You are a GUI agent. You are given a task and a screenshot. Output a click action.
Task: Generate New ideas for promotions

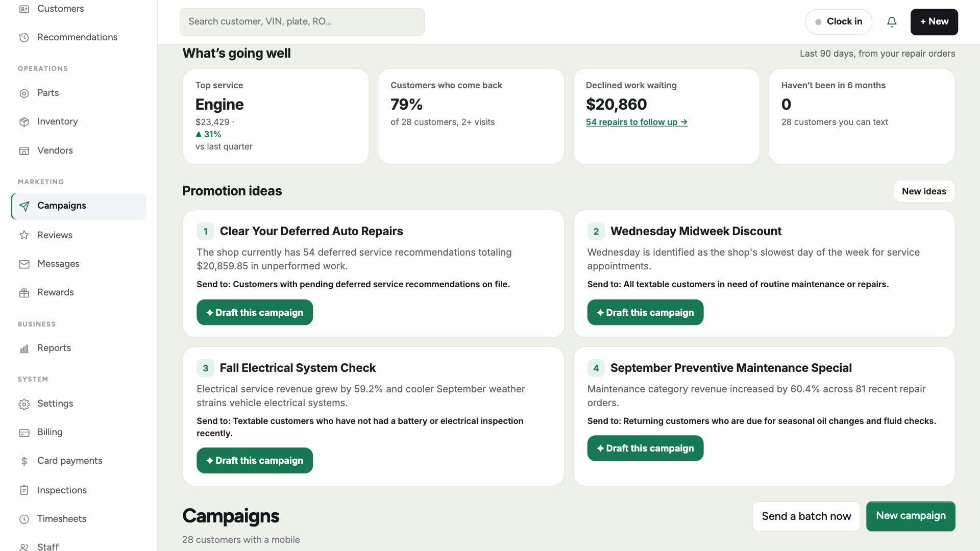tap(924, 191)
